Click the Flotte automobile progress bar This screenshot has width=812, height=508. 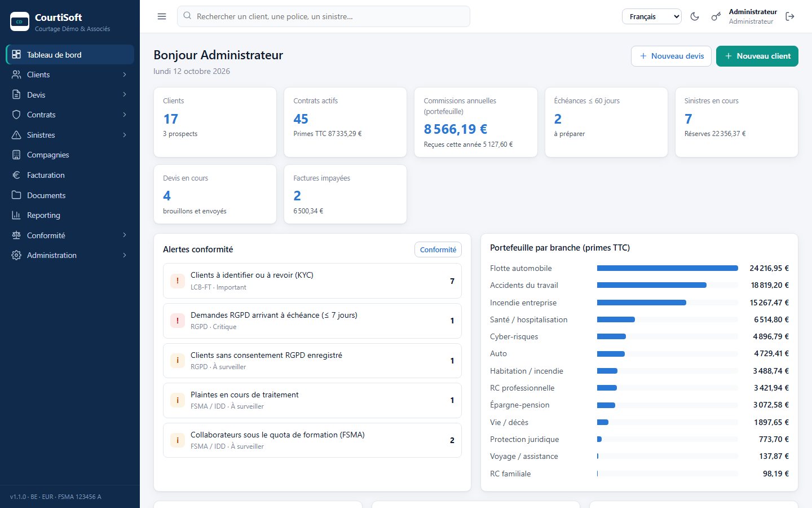pyautogui.click(x=668, y=268)
